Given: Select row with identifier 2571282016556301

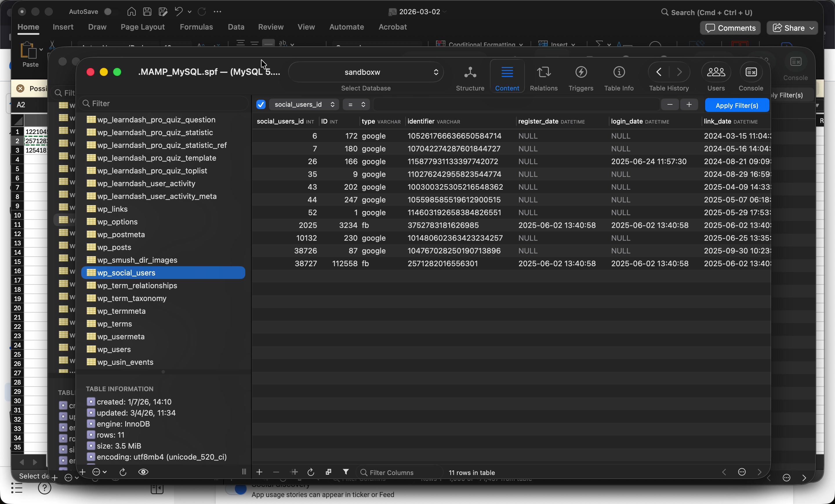Looking at the screenshot, I should click(512, 263).
